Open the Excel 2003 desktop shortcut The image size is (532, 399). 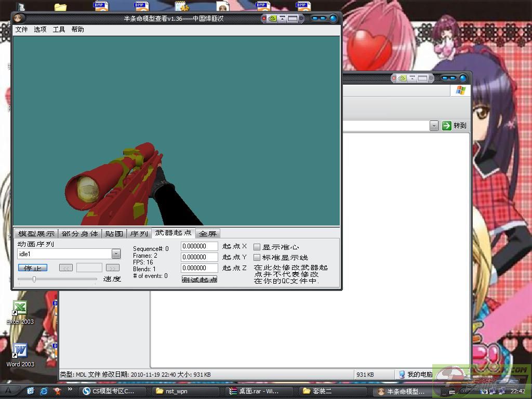point(20,308)
